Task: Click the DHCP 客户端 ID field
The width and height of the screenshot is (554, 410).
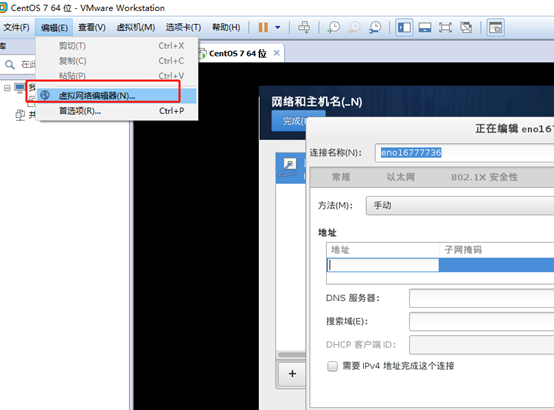Action: [482, 345]
